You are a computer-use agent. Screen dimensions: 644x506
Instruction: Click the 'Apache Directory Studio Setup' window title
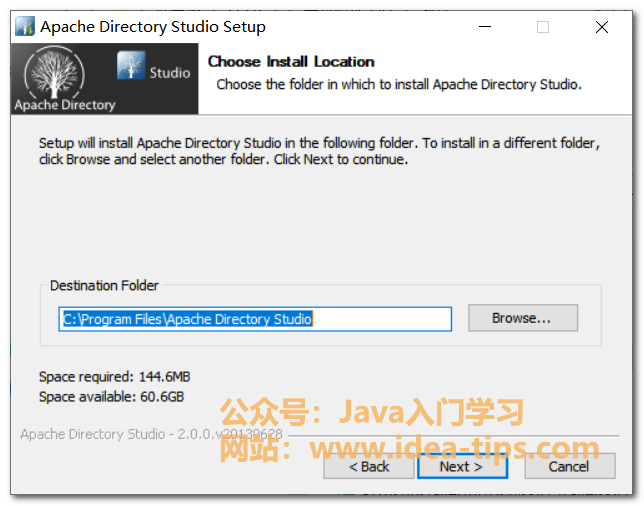(x=153, y=27)
